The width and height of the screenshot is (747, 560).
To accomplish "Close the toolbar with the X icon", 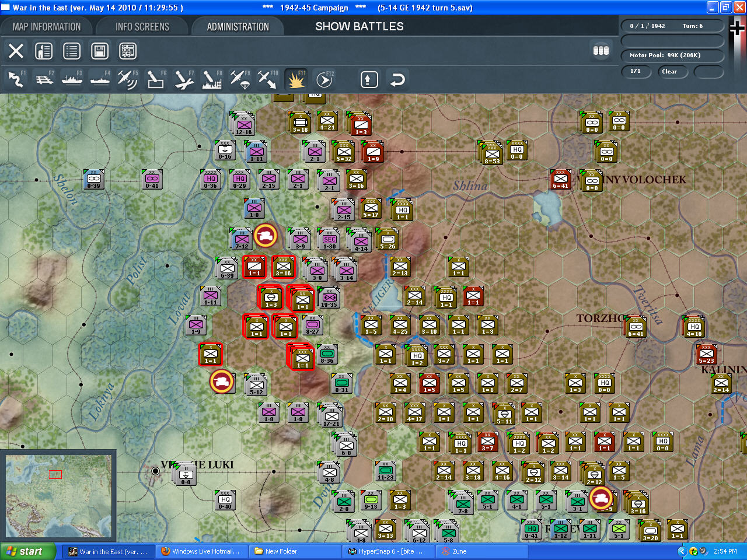I will pos(16,51).
